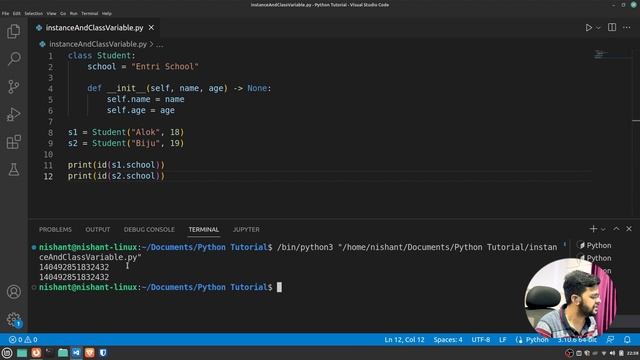
Task: Click the "Alok" string on line 8
Action: tap(145, 132)
